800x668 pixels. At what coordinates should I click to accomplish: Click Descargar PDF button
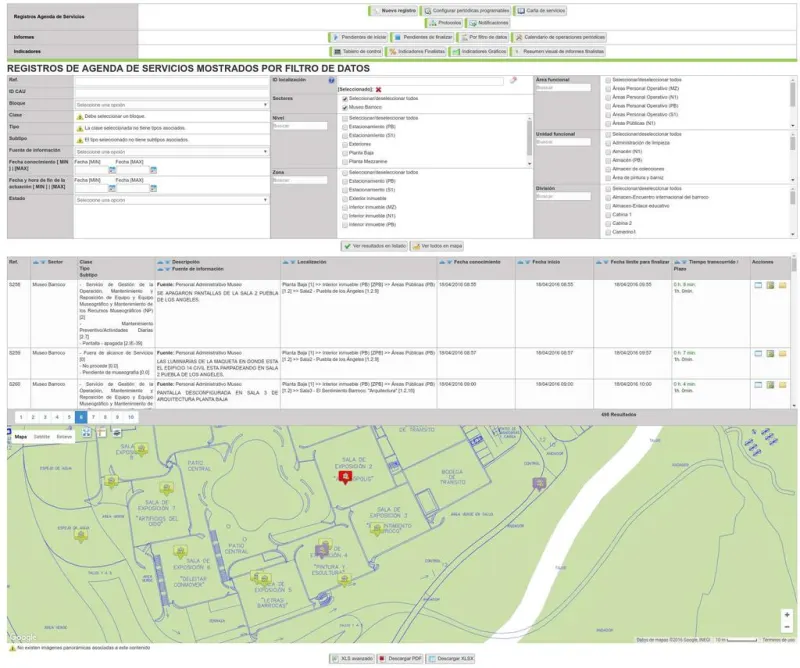pyautogui.click(x=401, y=659)
